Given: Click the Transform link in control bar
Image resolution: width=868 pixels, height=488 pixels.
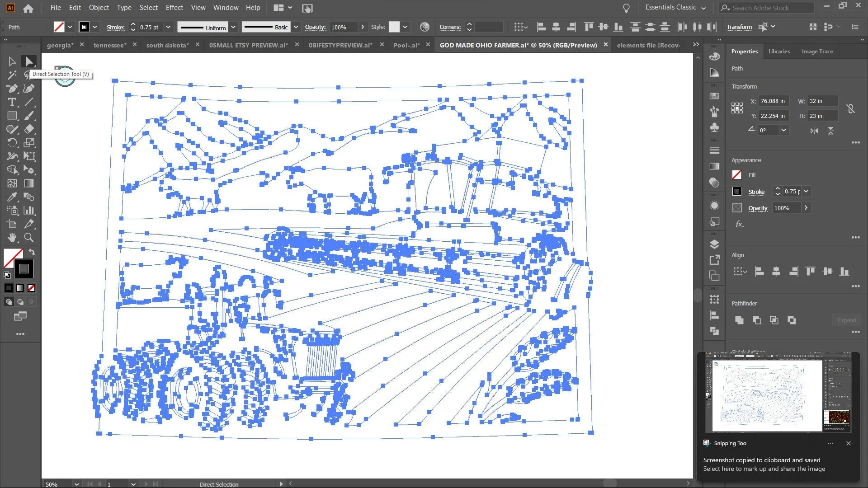Looking at the screenshot, I should click(739, 27).
